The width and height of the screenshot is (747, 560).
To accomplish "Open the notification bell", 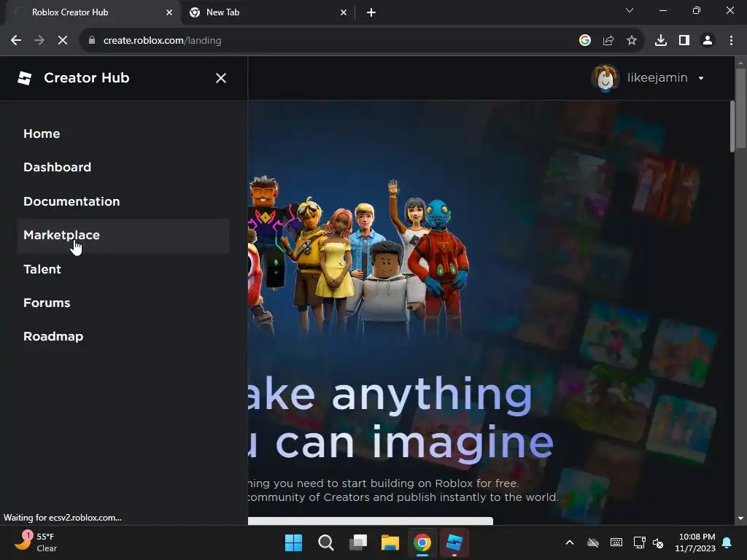I will [x=727, y=542].
